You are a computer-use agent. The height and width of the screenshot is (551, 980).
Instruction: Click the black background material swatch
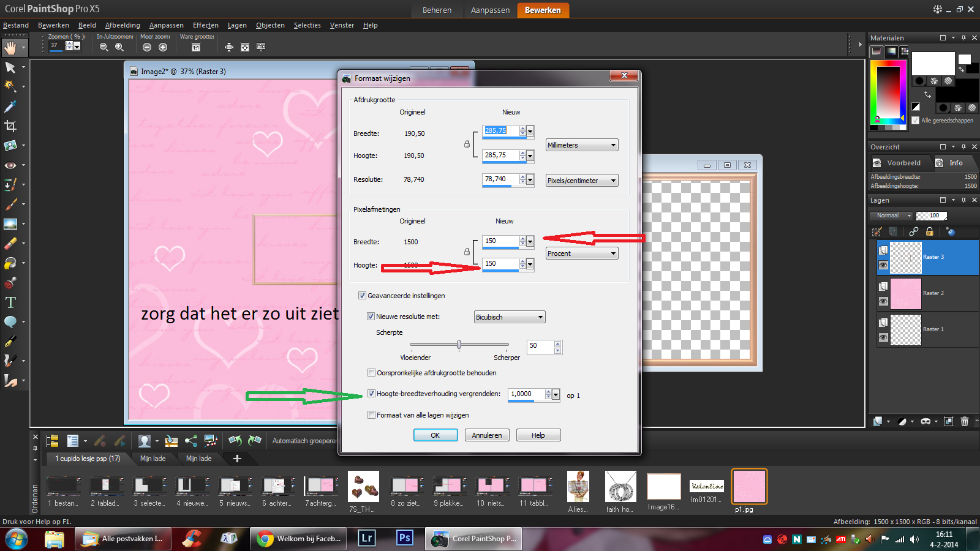point(957,91)
